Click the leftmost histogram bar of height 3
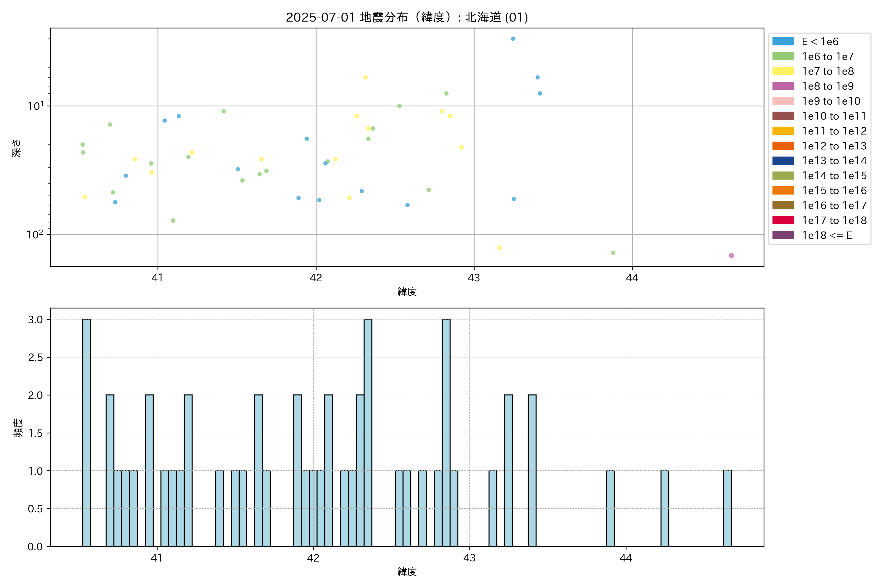The image size is (882, 588). pos(86,432)
